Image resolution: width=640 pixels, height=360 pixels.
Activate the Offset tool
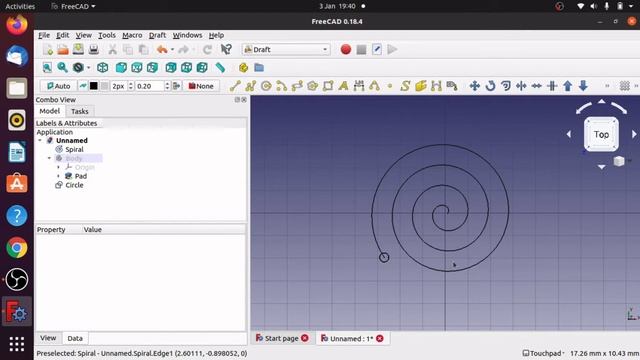point(506,86)
